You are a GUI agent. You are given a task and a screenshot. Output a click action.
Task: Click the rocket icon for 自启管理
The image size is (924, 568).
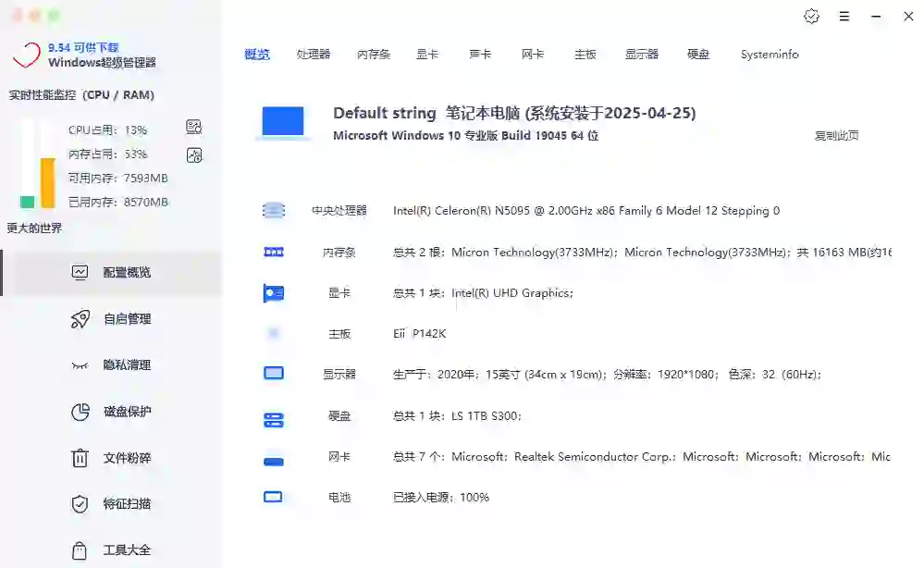coord(80,319)
